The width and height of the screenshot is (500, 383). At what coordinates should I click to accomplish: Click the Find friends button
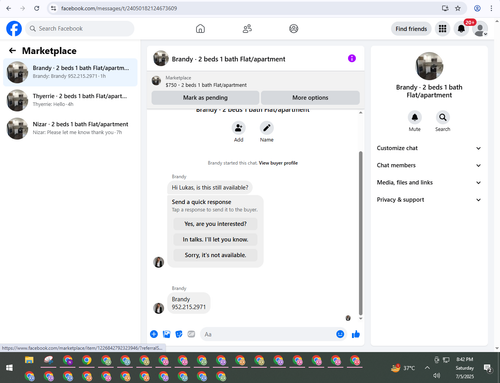[411, 29]
